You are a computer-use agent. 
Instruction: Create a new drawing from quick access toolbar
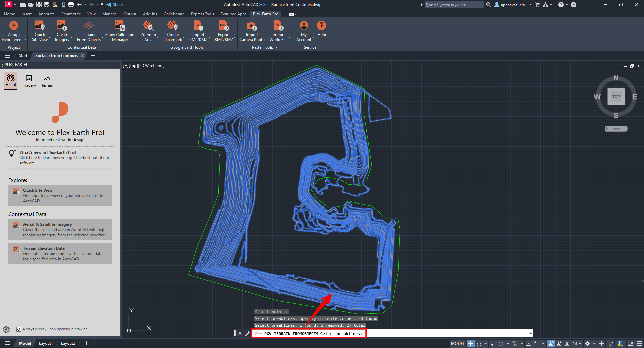23,5
